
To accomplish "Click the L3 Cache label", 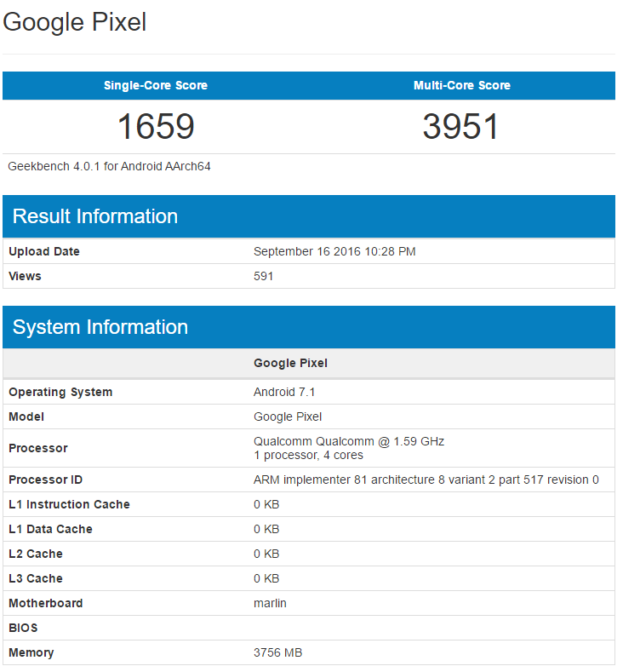I will (36, 578).
